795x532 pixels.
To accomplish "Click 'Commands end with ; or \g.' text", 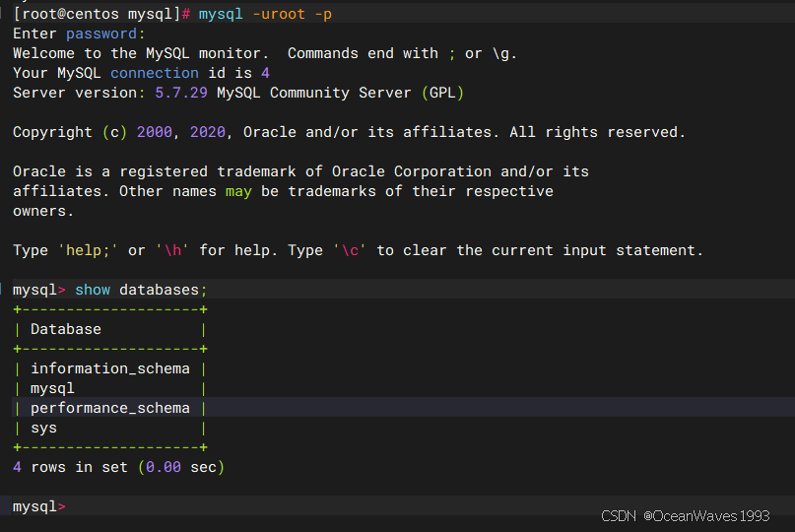I will (402, 53).
